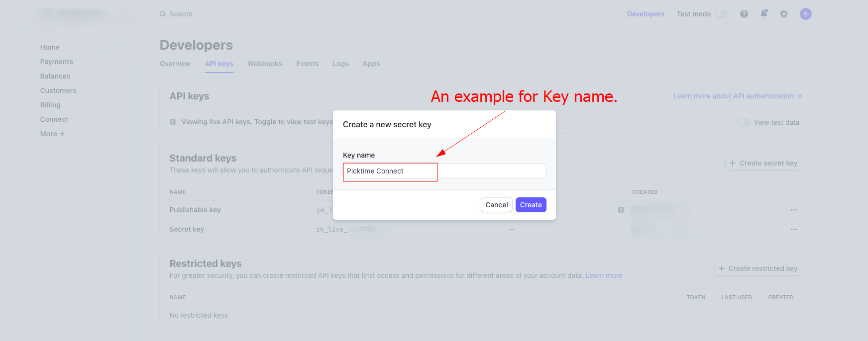Click the search magnifier icon
The width and height of the screenshot is (868, 341).
coord(163,14)
